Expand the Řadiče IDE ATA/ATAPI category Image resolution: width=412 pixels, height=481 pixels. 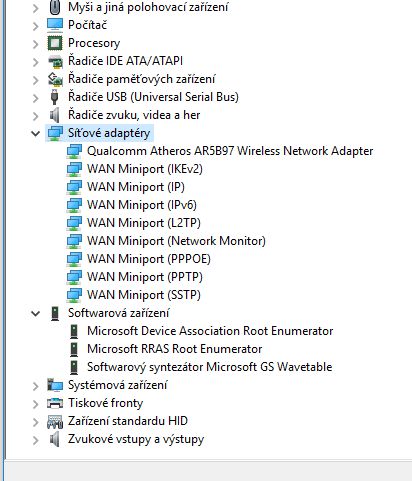pyautogui.click(x=35, y=62)
